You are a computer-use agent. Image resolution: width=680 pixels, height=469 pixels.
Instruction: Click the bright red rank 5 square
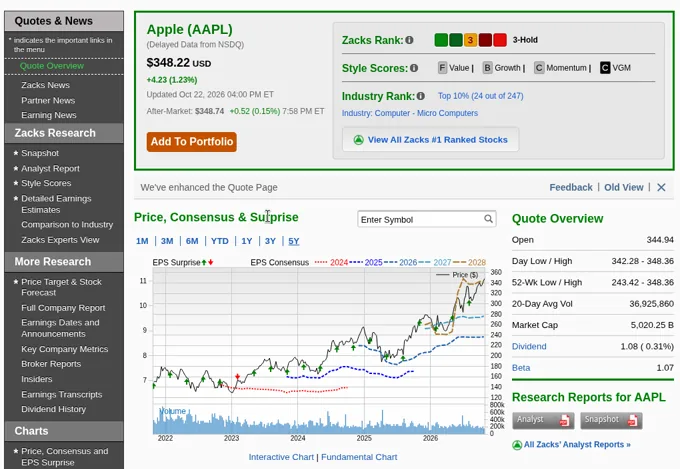coord(500,40)
